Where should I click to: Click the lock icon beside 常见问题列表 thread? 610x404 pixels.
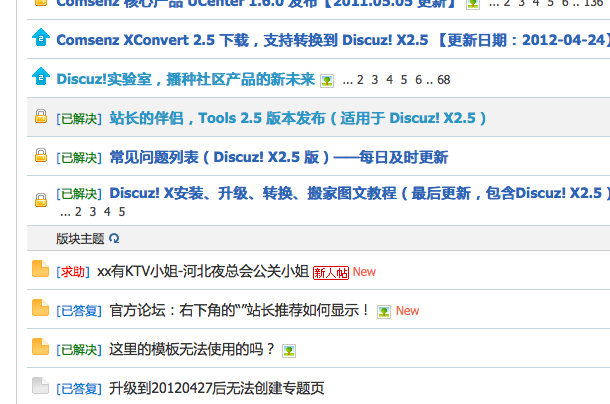41,155
